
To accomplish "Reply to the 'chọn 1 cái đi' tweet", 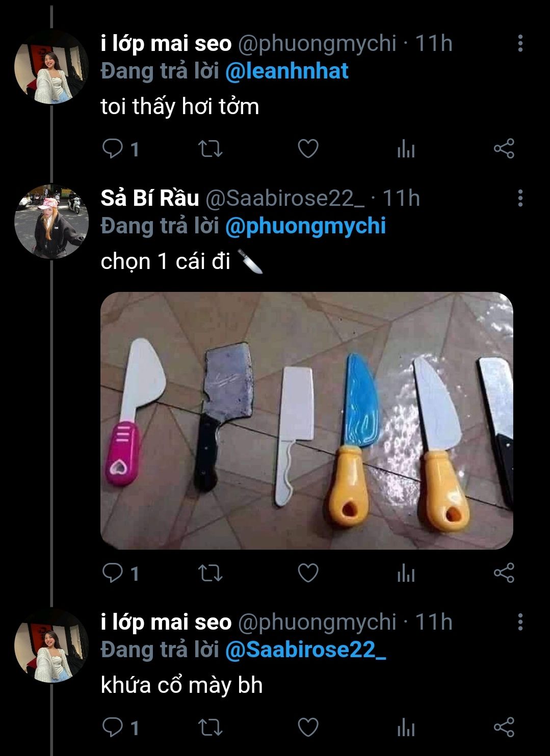I will (113, 573).
